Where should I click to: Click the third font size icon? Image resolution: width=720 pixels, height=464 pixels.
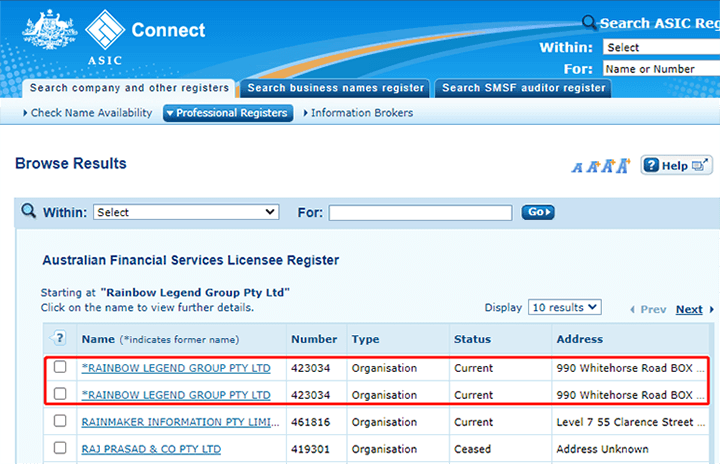(606, 166)
